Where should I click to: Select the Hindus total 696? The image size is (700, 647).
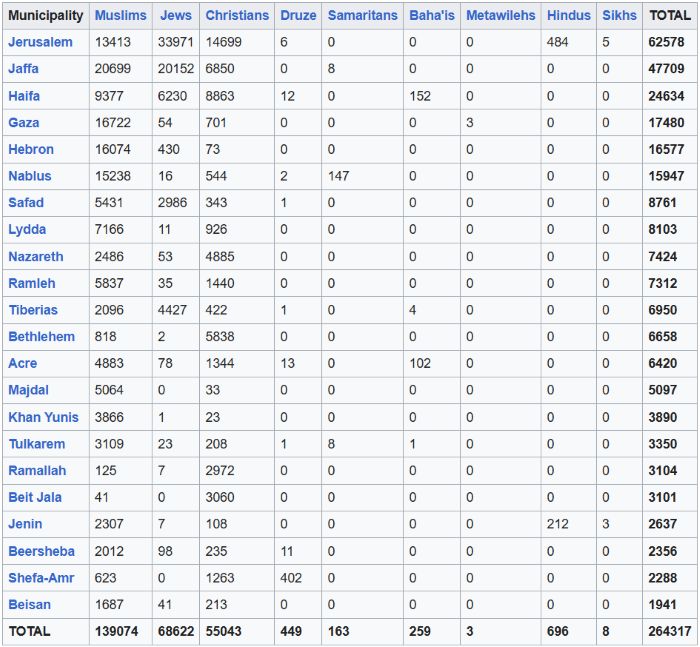(x=558, y=631)
